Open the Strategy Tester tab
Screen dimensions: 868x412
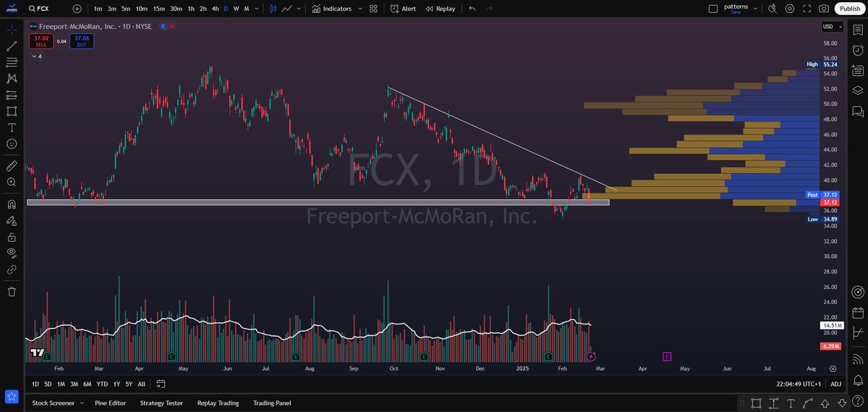coord(161,403)
